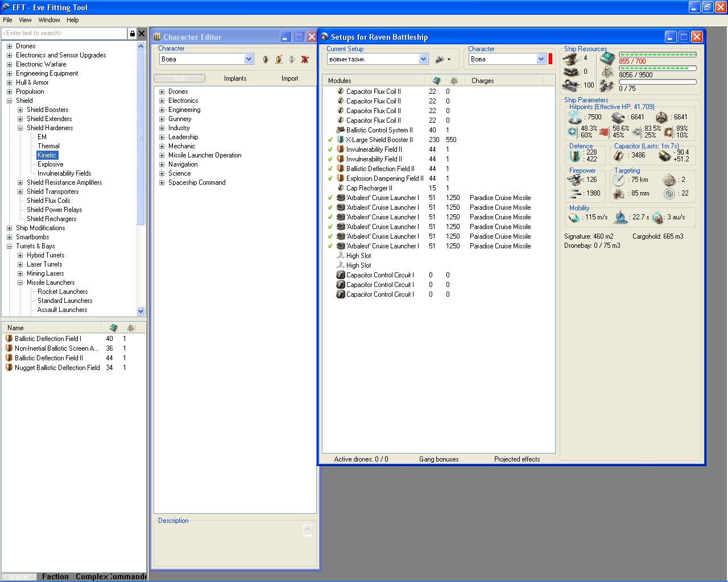Toggle the Explosion Dampening Field II active checkmark
Viewport: 728px width, 582px height.
[x=330, y=178]
